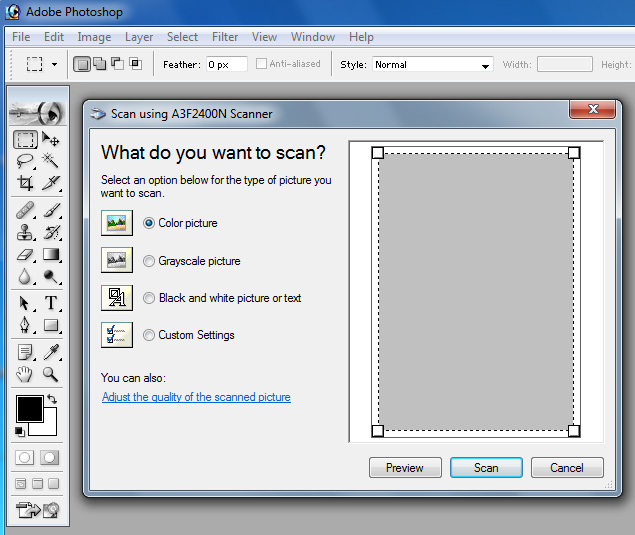Viewport: 635px width, 535px height.
Task: Select Full Screen Mode button
Action: click(53, 483)
